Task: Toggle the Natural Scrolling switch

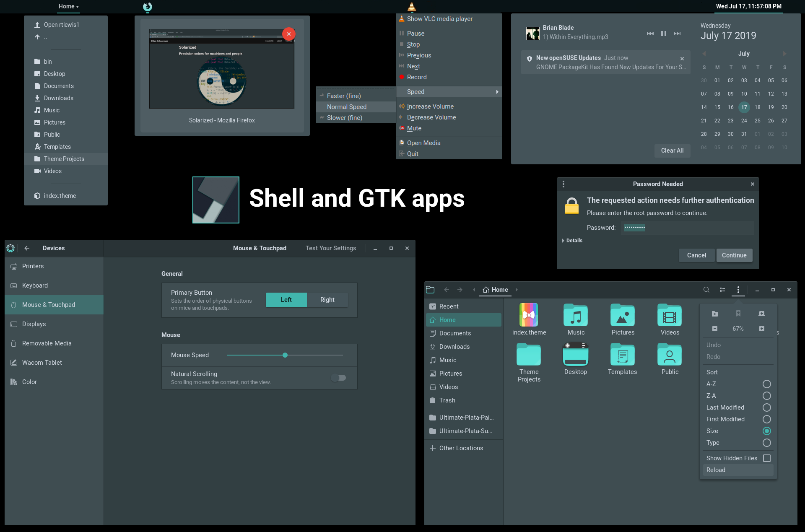Action: [x=338, y=378]
